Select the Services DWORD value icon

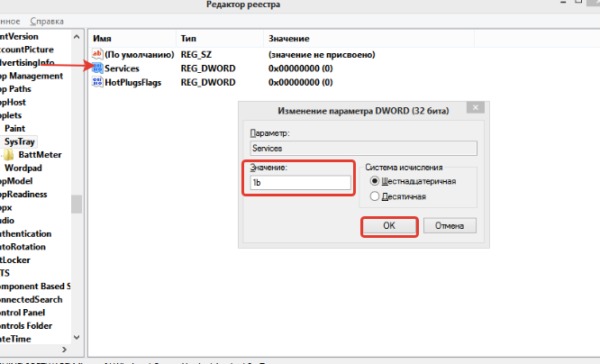(x=98, y=69)
